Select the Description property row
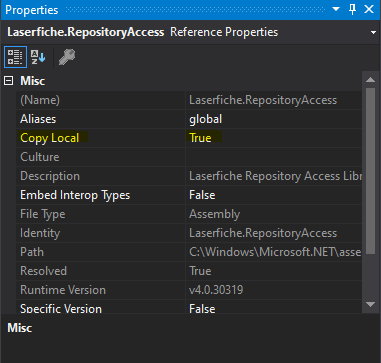The width and height of the screenshot is (381, 363). click(x=189, y=176)
